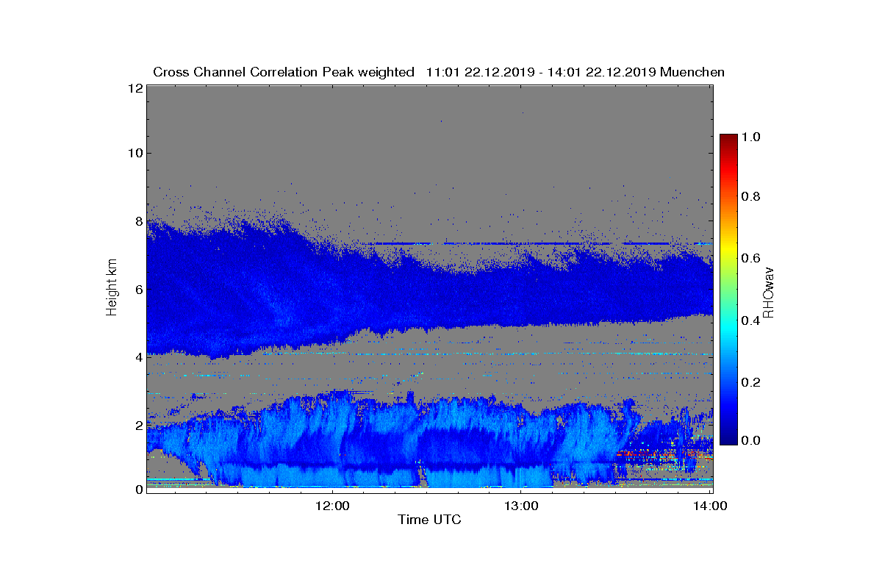Click the colorbar value '0.2'
The width and height of the screenshot is (882, 588).
(x=751, y=381)
